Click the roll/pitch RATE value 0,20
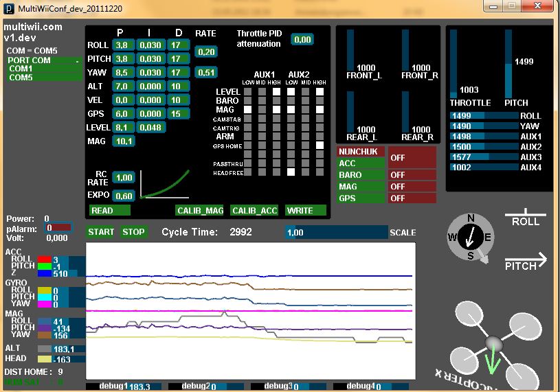The image size is (560, 392). (x=206, y=51)
